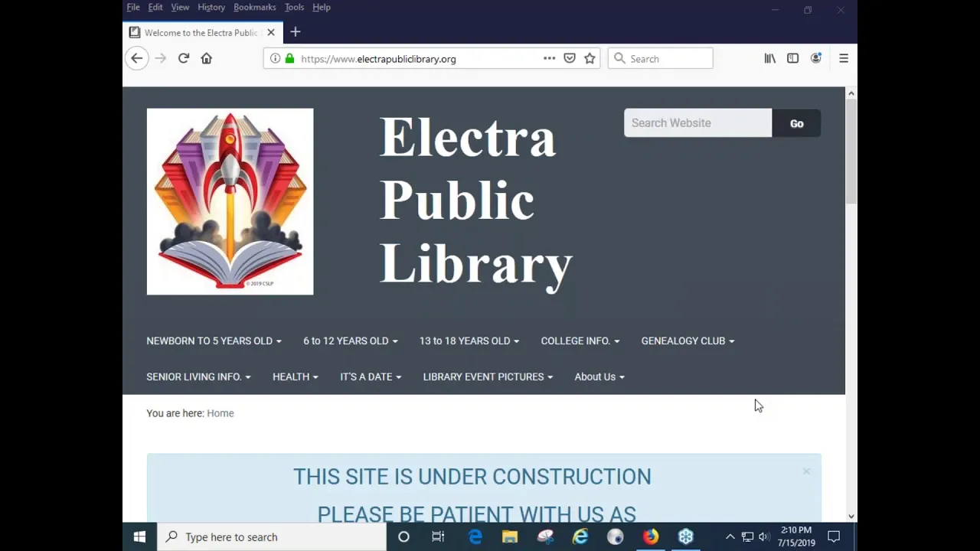Screen dimensions: 980x551
Task: Click the scrollbar down arrow
Action: 851,517
